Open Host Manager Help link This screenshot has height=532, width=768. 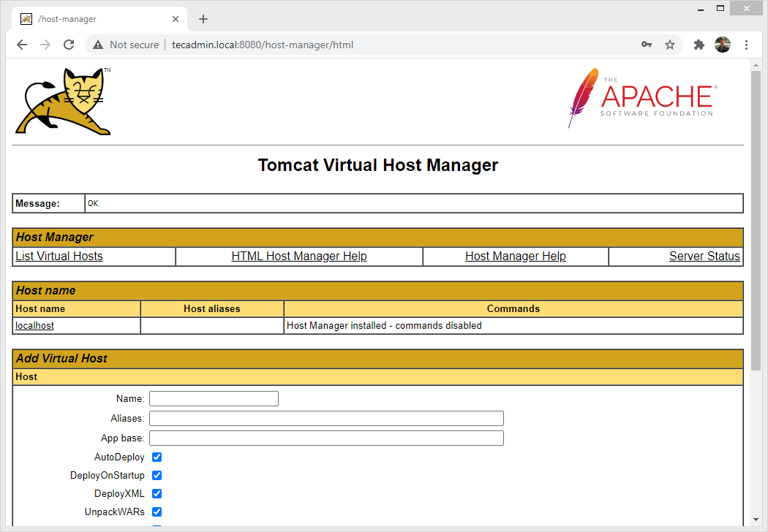pyautogui.click(x=516, y=256)
